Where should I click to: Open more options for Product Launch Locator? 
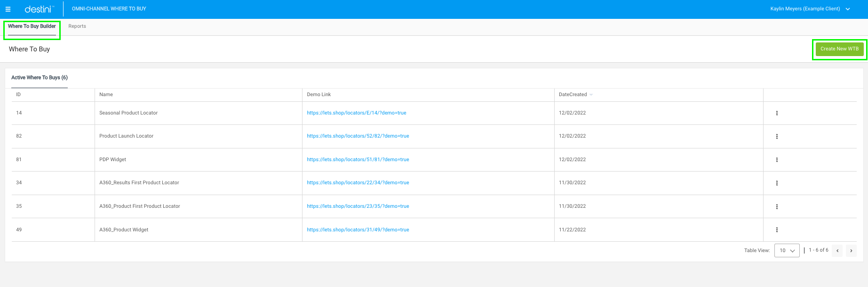(777, 136)
